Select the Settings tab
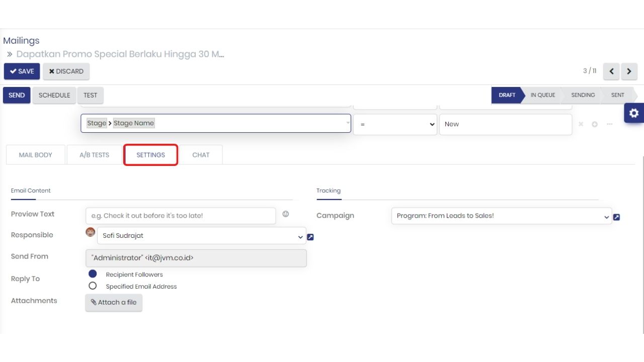The width and height of the screenshot is (644, 362). (151, 155)
